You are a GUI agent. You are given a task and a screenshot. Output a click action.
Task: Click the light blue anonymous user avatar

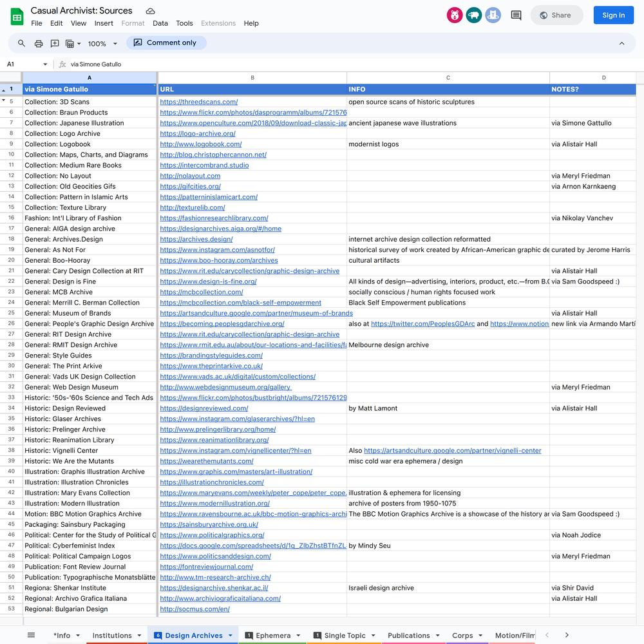pos(493,15)
